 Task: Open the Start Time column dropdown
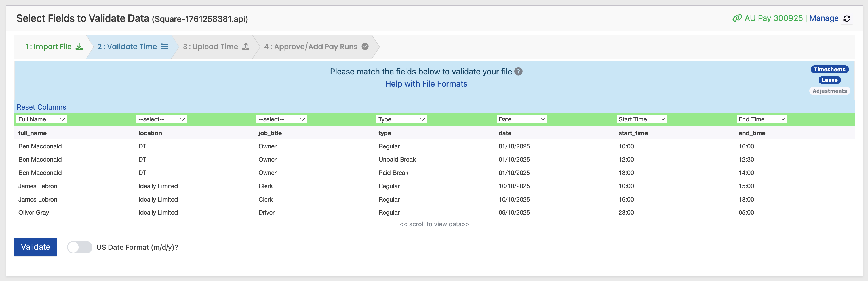(642, 119)
